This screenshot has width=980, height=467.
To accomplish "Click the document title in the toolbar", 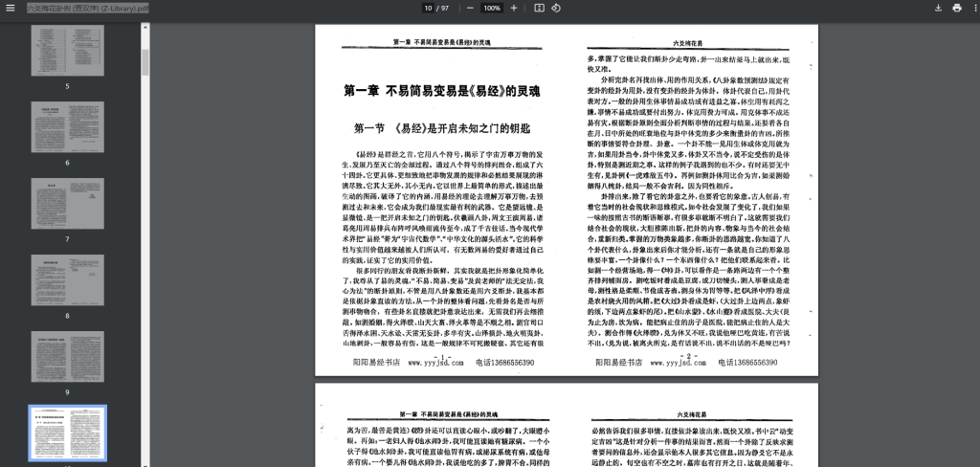I will click(88, 8).
